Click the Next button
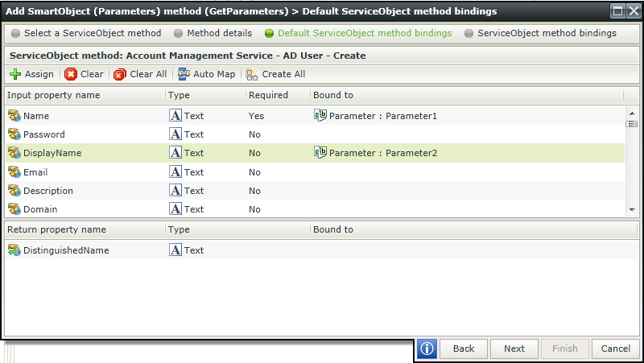 pos(514,349)
